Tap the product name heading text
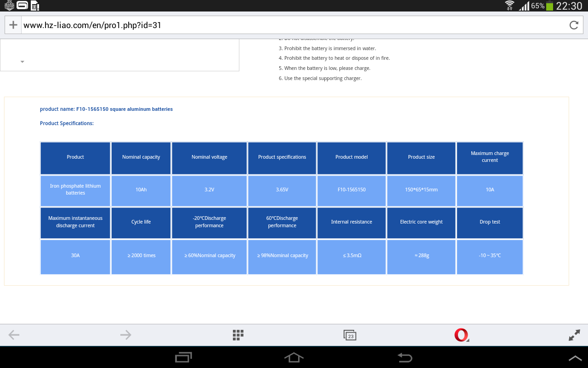Viewport: 588px width, 368px height. pyautogui.click(x=106, y=109)
